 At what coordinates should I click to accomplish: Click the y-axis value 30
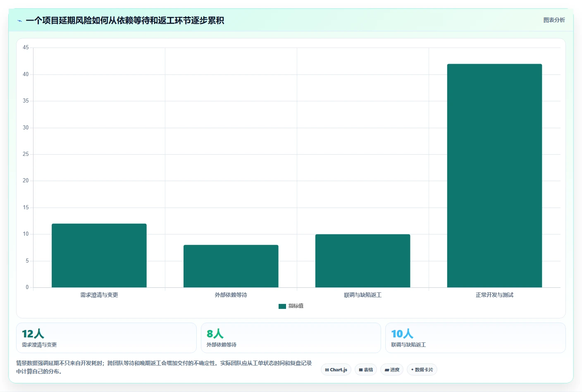[26, 128]
